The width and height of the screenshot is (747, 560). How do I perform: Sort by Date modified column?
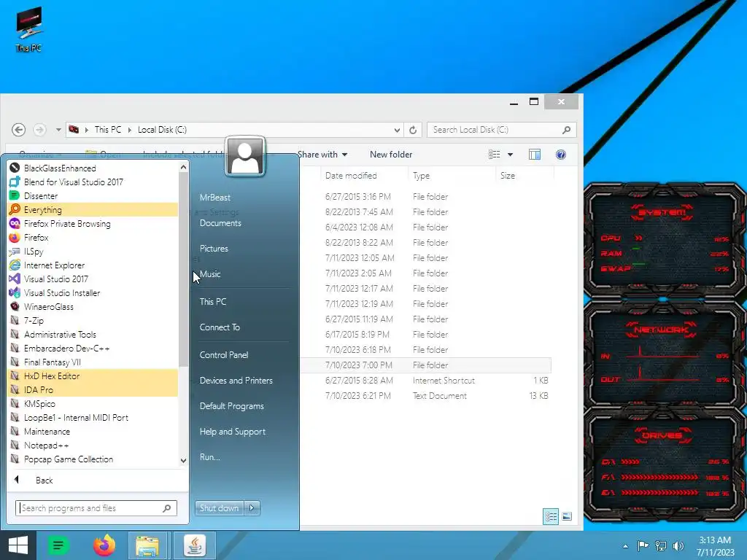point(365,176)
